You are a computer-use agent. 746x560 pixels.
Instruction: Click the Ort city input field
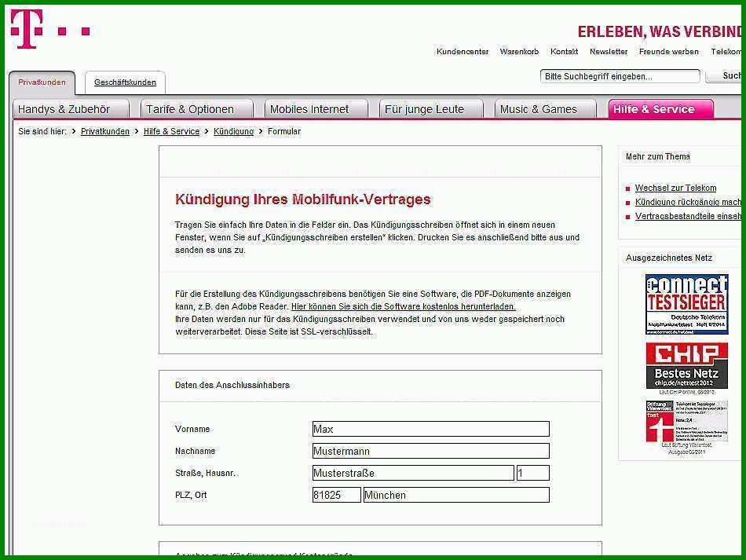[456, 495]
